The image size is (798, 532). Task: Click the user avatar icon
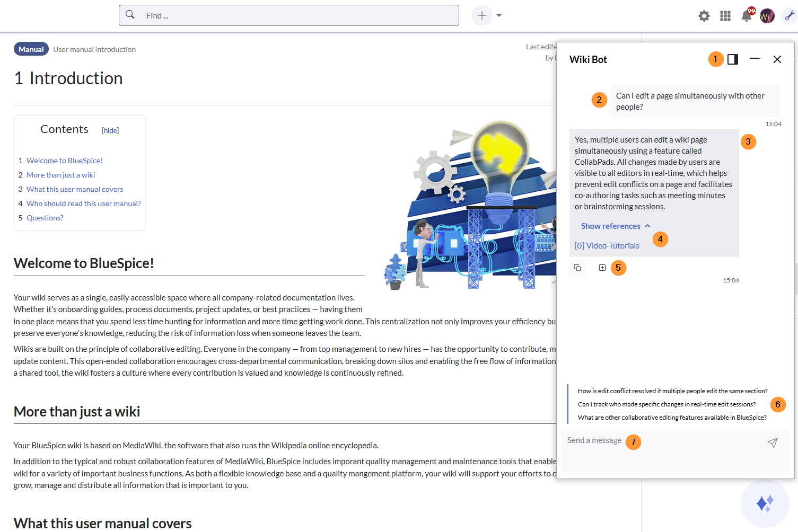pyautogui.click(x=767, y=16)
